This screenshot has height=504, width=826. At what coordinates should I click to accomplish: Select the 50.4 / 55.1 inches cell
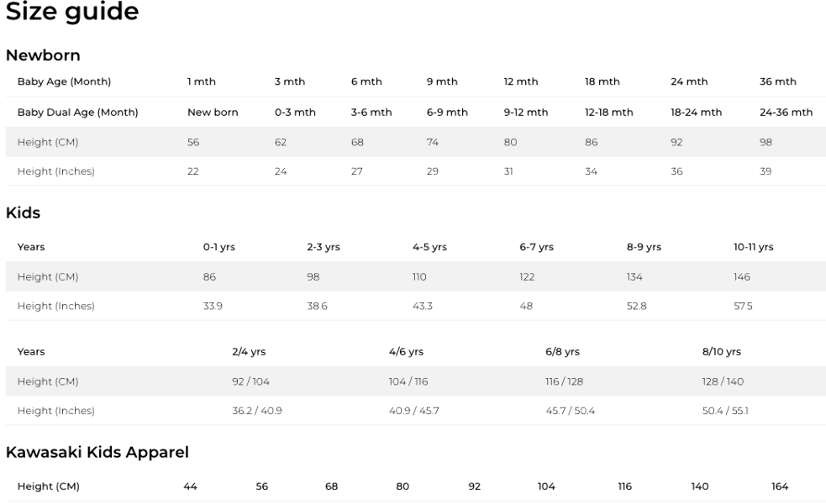pyautogui.click(x=725, y=411)
